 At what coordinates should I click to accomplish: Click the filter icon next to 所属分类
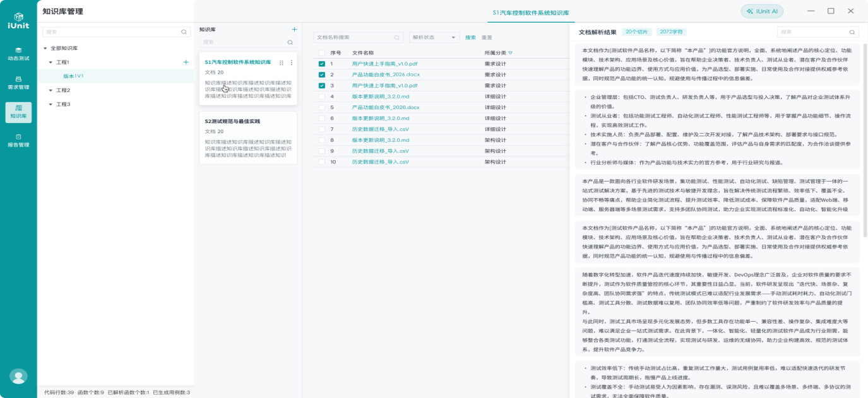[510, 53]
